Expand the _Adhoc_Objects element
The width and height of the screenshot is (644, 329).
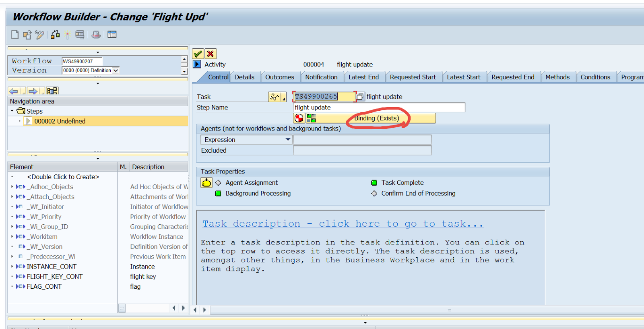pyautogui.click(x=12, y=187)
